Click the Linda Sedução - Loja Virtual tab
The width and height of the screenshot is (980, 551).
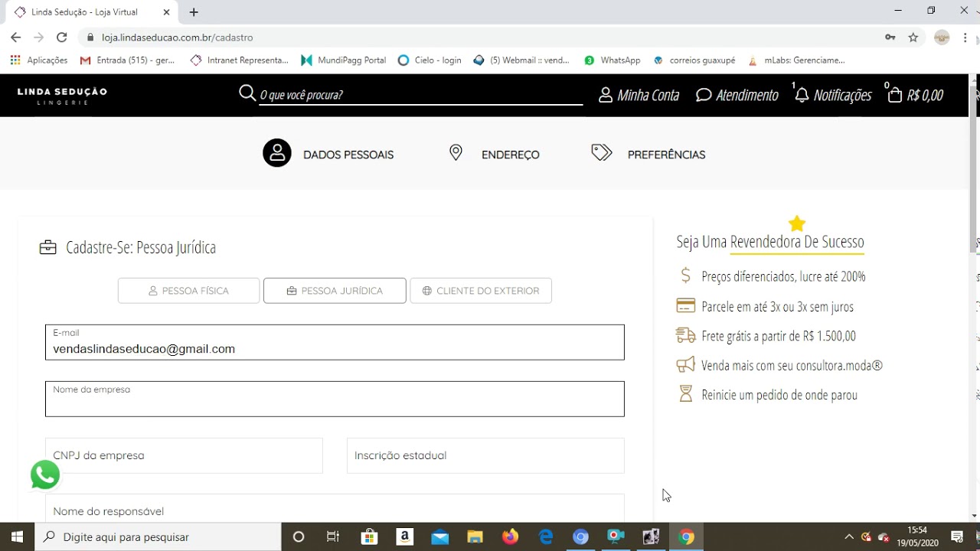tap(92, 12)
